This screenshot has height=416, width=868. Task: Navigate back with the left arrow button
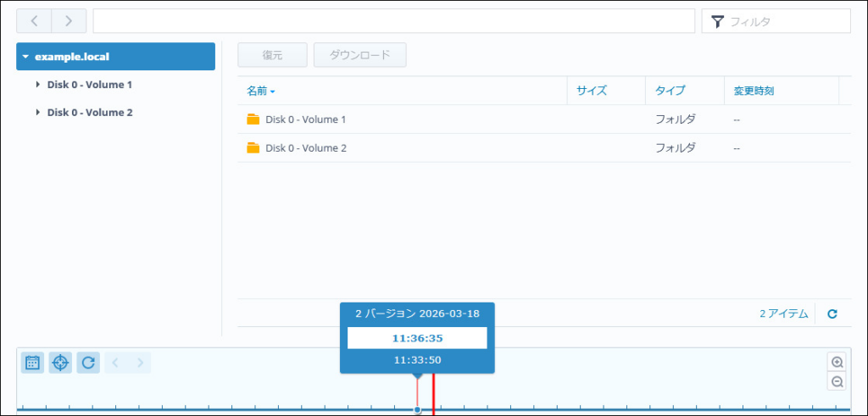click(x=34, y=20)
